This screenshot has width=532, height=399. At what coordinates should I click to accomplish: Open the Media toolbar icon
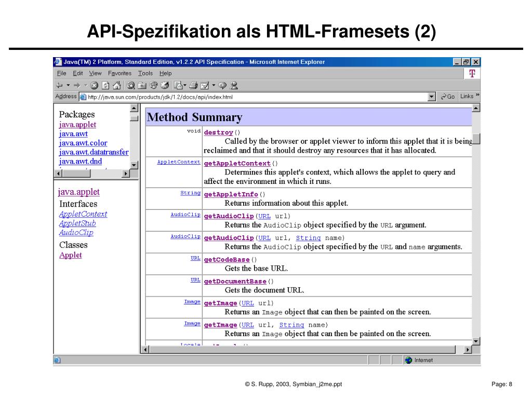[x=153, y=86]
